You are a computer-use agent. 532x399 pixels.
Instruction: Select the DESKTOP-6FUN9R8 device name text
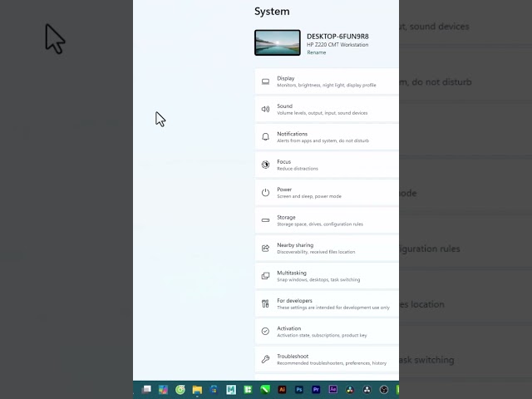(x=337, y=37)
